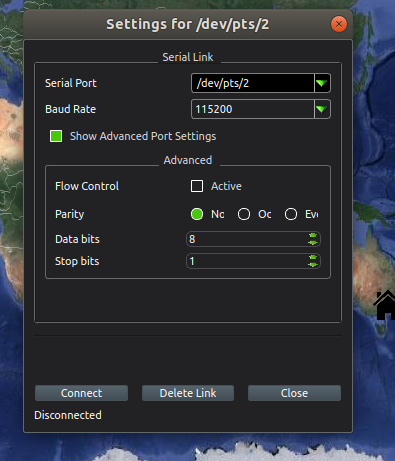The image size is (395, 461).
Task: Decrease Data bits with down arrow
Action: [x=313, y=243]
